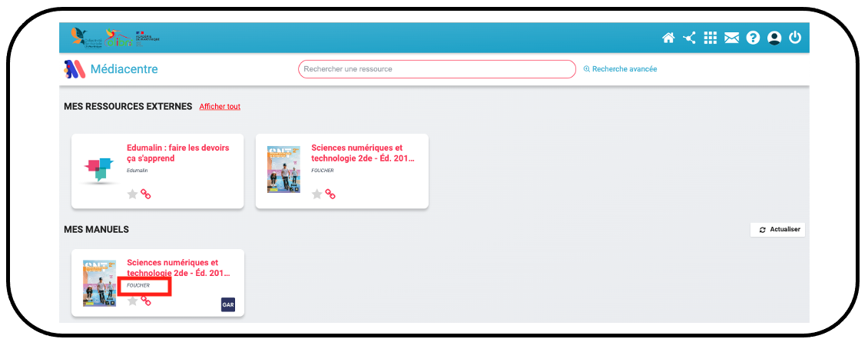
Task: Open Afficher tout link for external resources
Action: (x=220, y=107)
